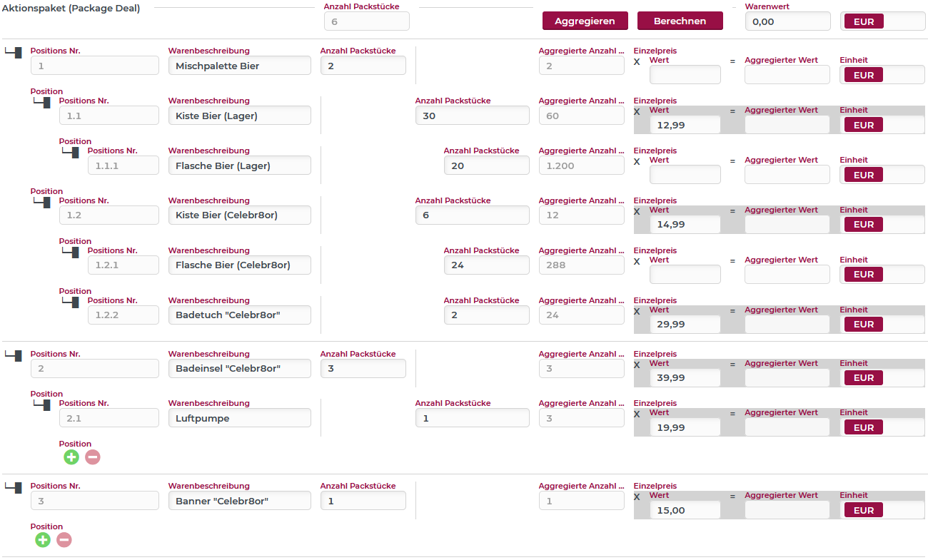Click Anzahl Packstücke field for Flasche Bier (Celebr8or)

pos(486,265)
